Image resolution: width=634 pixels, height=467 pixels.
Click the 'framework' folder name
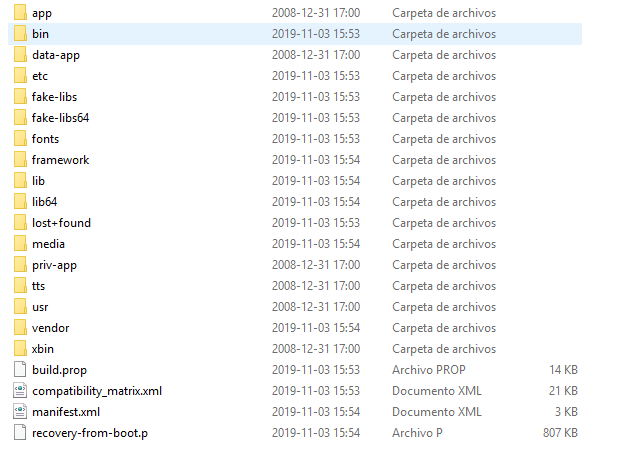coord(61,160)
